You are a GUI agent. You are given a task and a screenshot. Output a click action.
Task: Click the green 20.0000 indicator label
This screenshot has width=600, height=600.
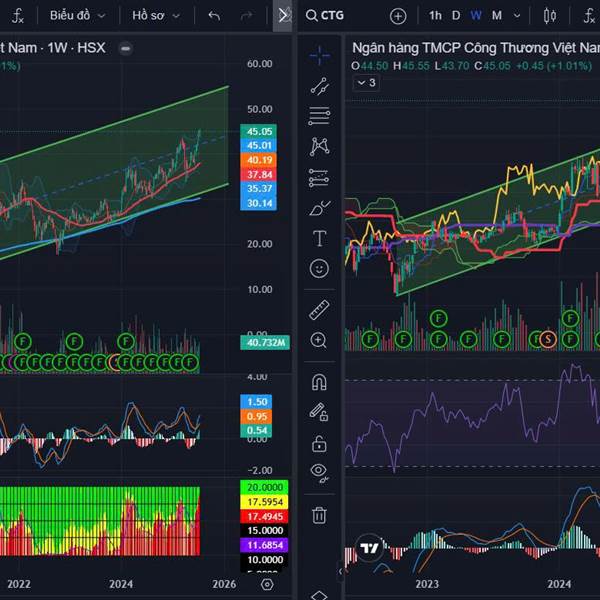(264, 487)
